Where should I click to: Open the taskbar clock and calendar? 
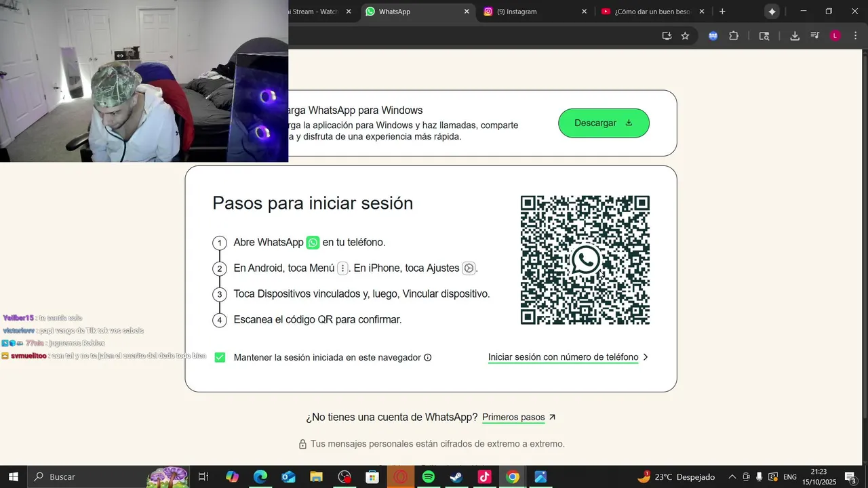click(x=819, y=476)
